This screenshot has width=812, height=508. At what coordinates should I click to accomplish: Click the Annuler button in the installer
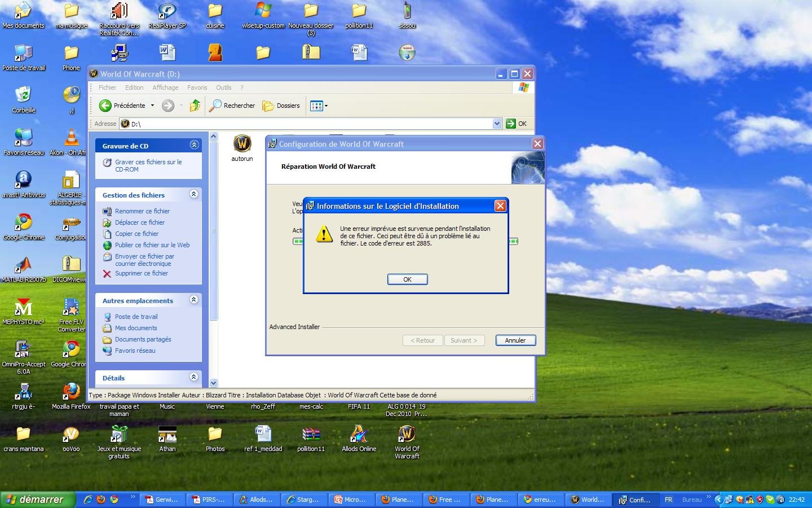coord(515,340)
